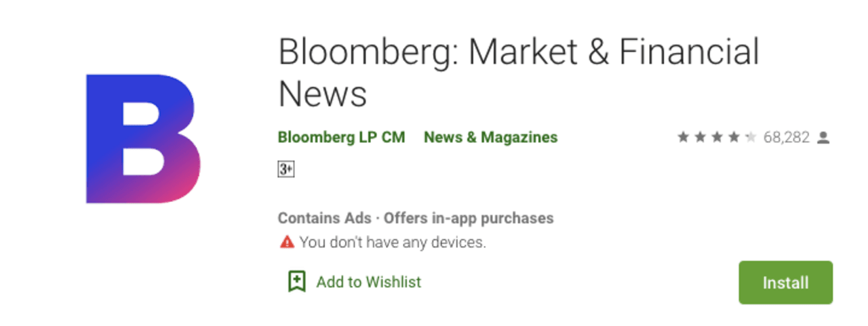Select the third rating star
This screenshot has width=868, height=326.
(x=717, y=138)
